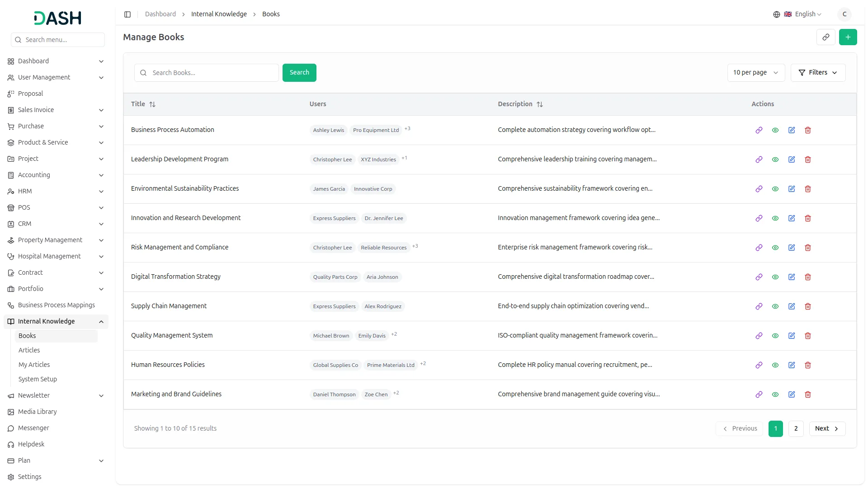Edit the Supply Chain Management book
Viewport: 868px width, 488px height.
pyautogui.click(x=792, y=306)
